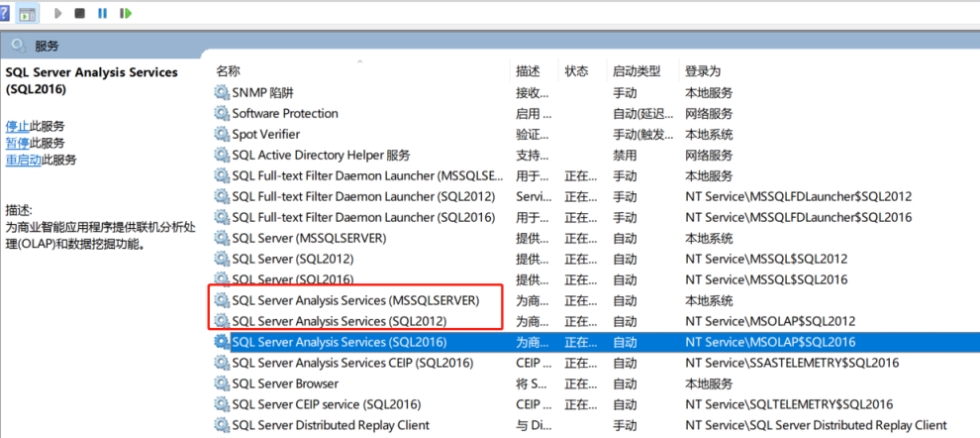Viewport: 980px width, 438px height.
Task: Click the Start Service play toolbar icon
Action: [x=58, y=13]
